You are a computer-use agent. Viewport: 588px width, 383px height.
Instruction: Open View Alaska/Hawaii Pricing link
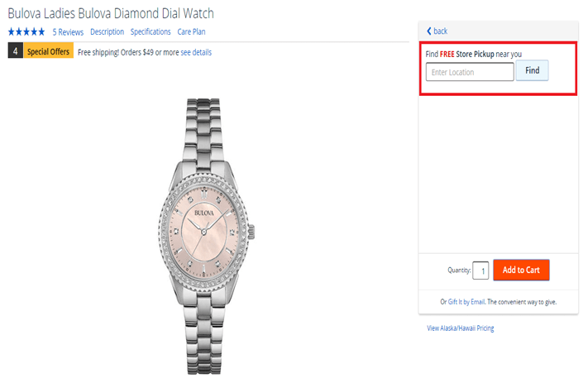pyautogui.click(x=460, y=328)
